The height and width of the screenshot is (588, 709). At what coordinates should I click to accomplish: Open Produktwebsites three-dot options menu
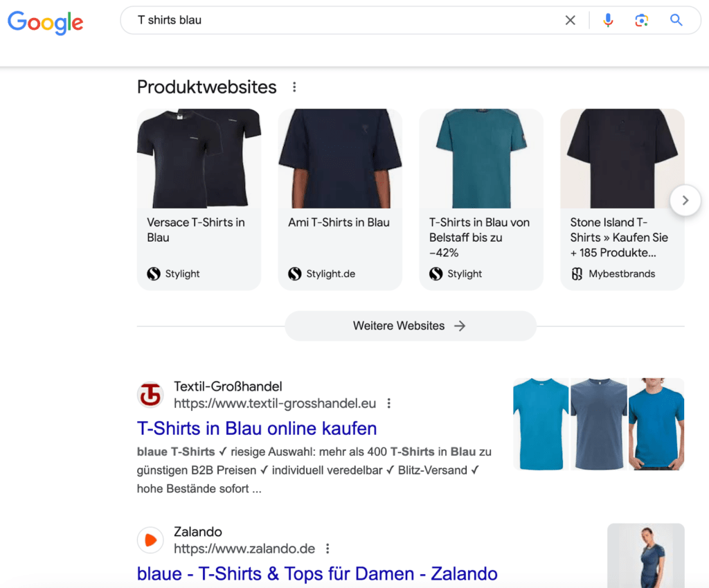point(294,87)
